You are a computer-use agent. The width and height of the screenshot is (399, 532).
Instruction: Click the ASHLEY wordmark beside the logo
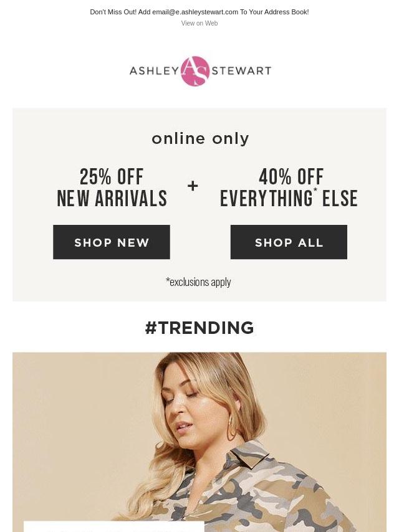(154, 70)
